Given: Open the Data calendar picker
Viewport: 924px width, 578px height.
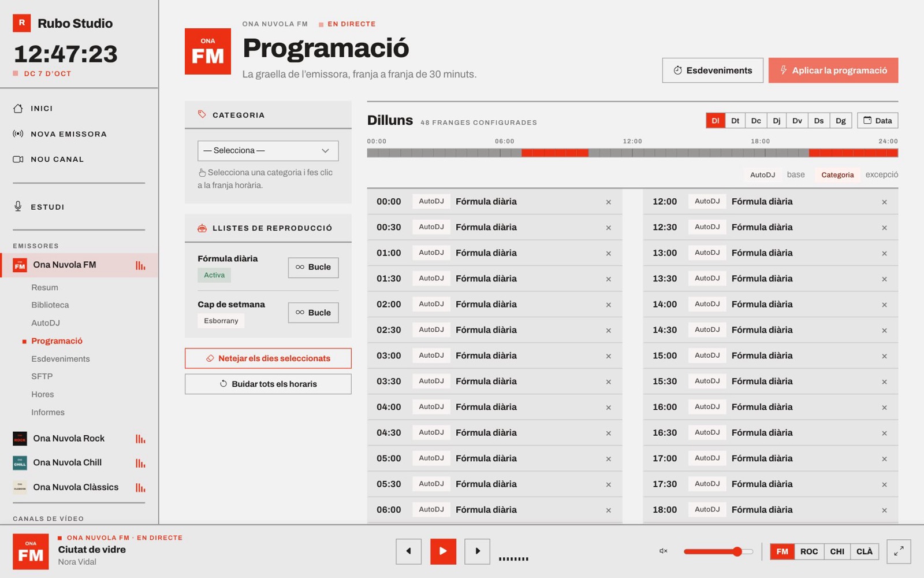Looking at the screenshot, I should pos(877,121).
